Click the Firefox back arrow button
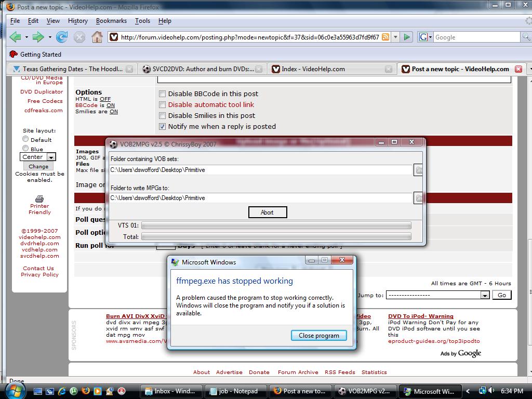532x399 pixels. point(15,37)
